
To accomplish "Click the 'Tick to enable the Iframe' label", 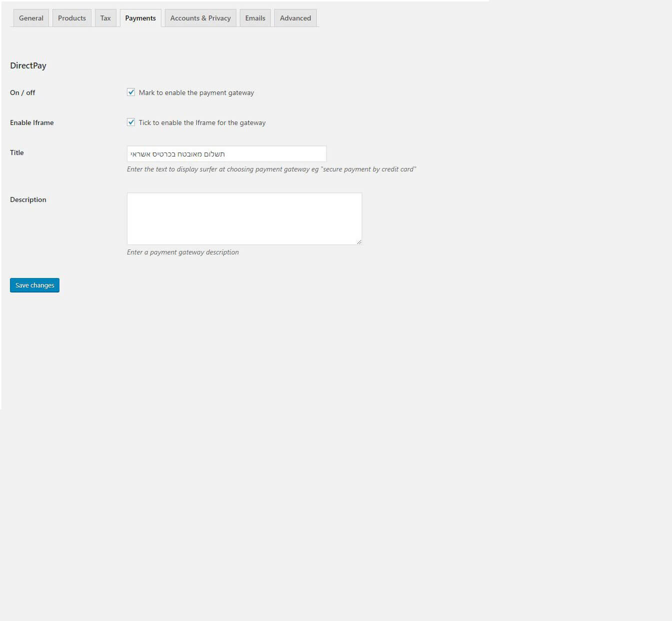I will click(202, 122).
